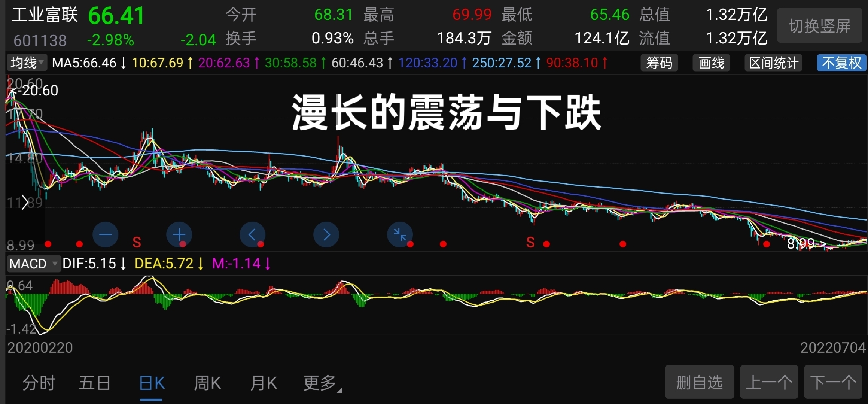This screenshot has width=868, height=404.
Task: Remove stock with 删自选 button
Action: coord(699,382)
